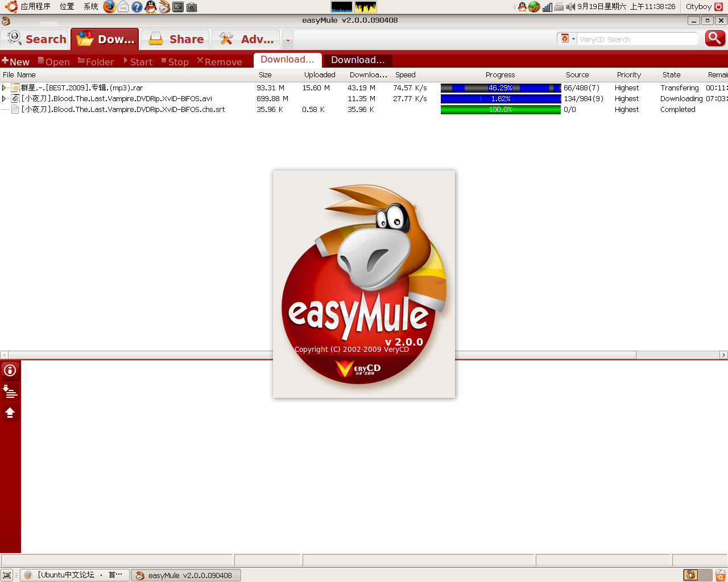The height and width of the screenshot is (582, 728).
Task: Click the 46.29% progress bar
Action: 500,88
